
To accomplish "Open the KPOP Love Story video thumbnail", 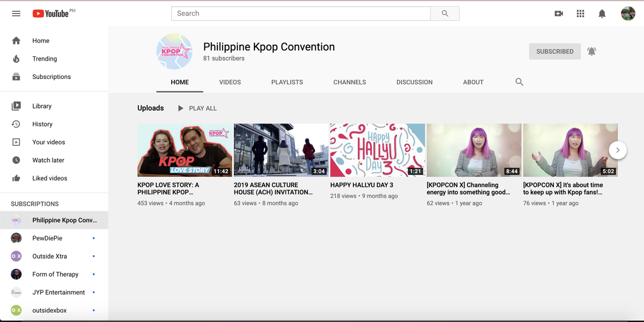I will [185, 150].
